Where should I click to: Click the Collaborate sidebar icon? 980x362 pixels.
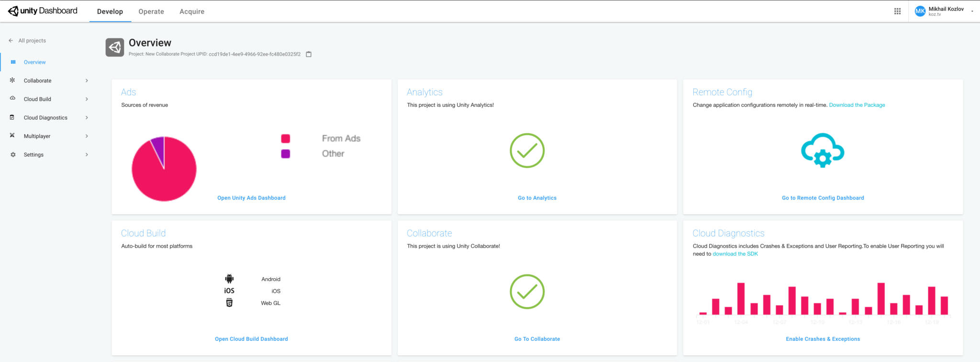tap(12, 80)
